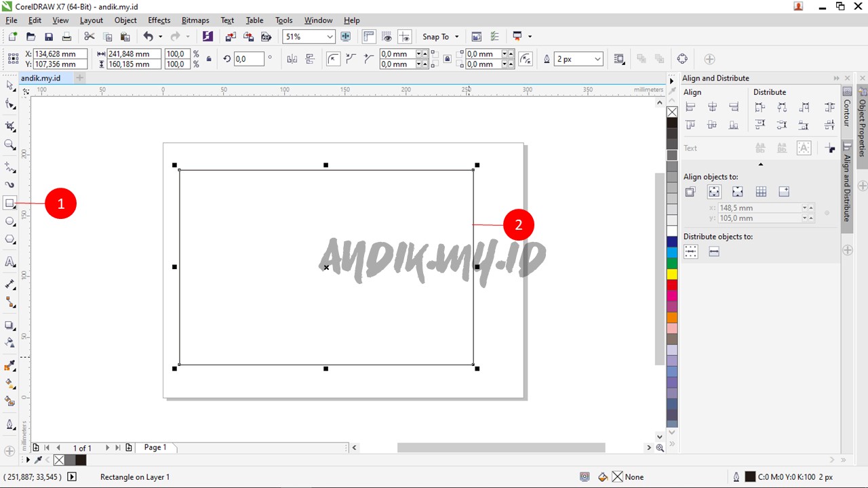Click Align right icon in docker
868x488 pixels.
coord(734,107)
